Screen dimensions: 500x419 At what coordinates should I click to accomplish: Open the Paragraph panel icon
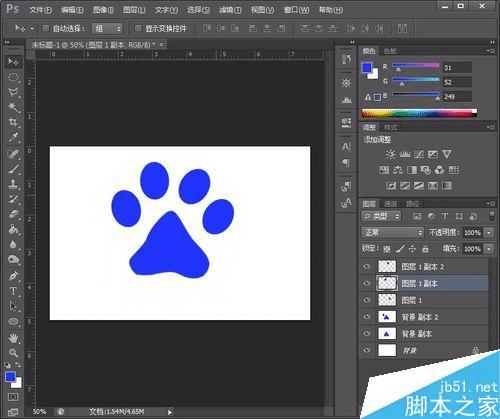click(346, 163)
